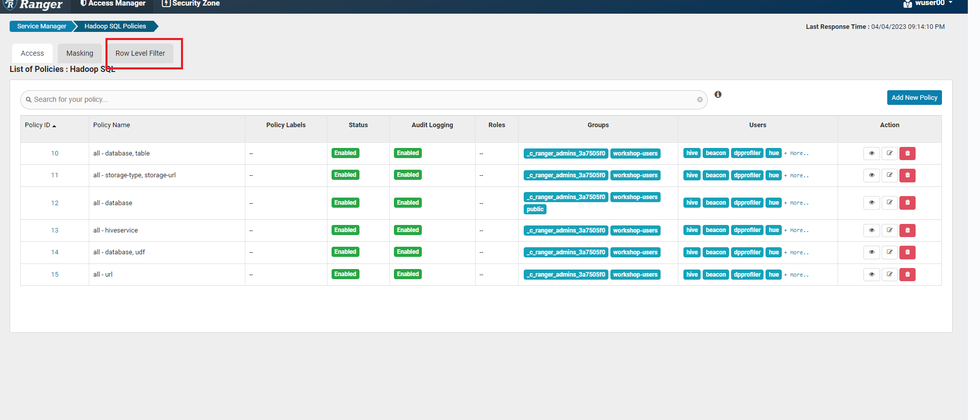Click _c_ranger_admins_3a7505f0 tag in policy 15
The height and width of the screenshot is (420, 980).
(x=566, y=275)
